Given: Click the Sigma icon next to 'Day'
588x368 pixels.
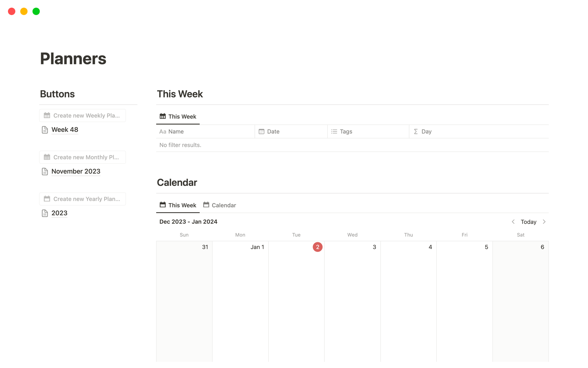Looking at the screenshot, I should pos(416,132).
